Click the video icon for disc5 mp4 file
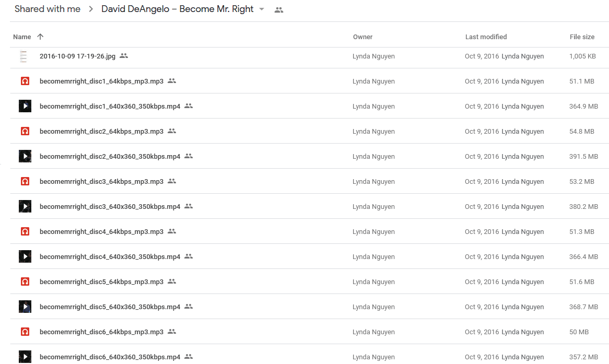The height and width of the screenshot is (364, 609). pyautogui.click(x=25, y=307)
